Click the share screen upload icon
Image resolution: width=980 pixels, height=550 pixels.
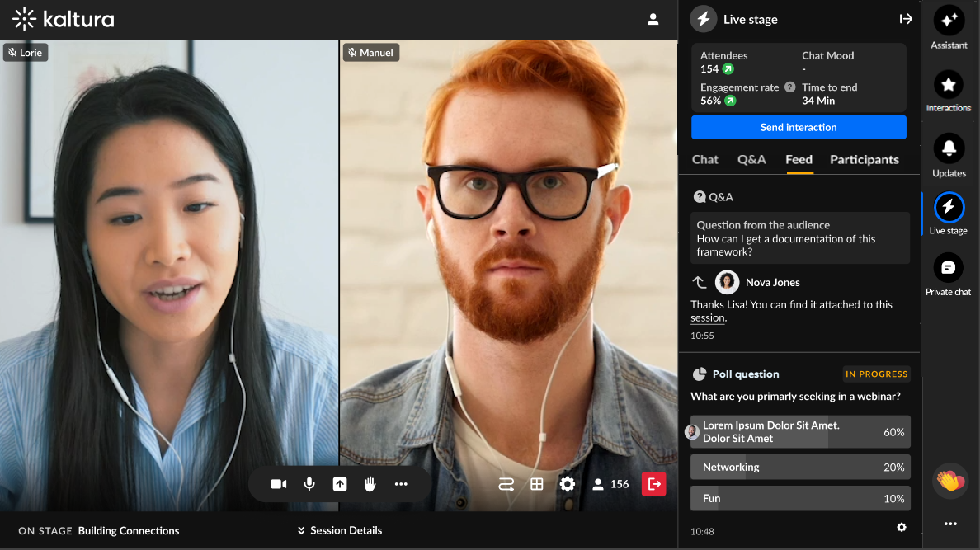(340, 484)
